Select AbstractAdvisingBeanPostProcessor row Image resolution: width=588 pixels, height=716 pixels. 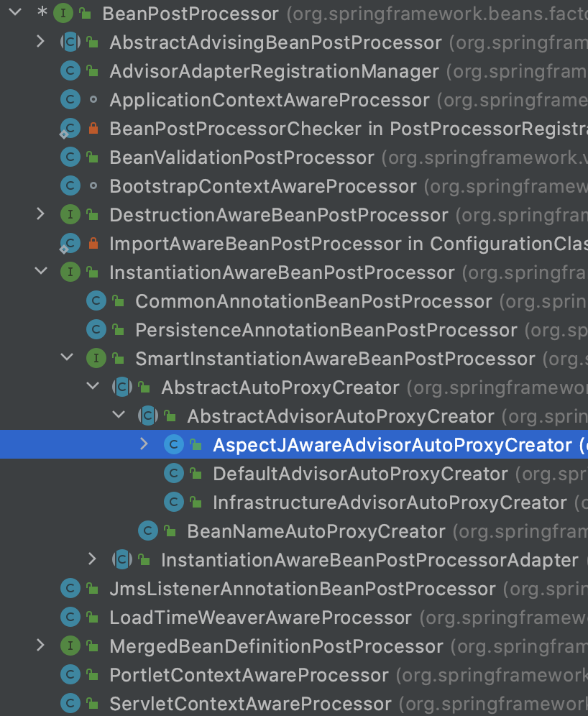tap(294, 42)
